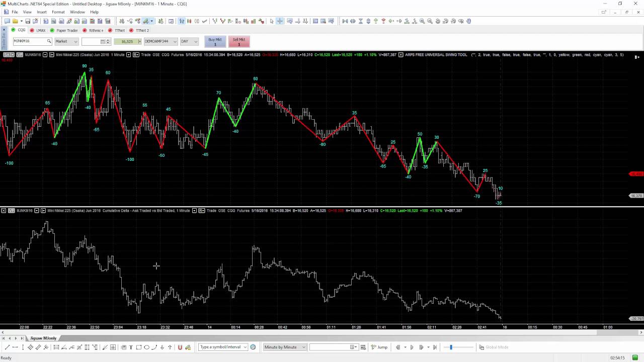This screenshot has width=644, height=362.
Task: Click the New Workspace icon in toolbar
Action: pyautogui.click(x=7, y=21)
